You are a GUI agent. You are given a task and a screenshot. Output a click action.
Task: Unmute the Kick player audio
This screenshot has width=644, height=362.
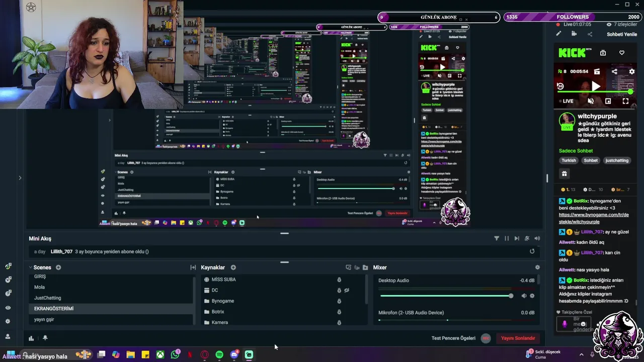click(x=591, y=101)
